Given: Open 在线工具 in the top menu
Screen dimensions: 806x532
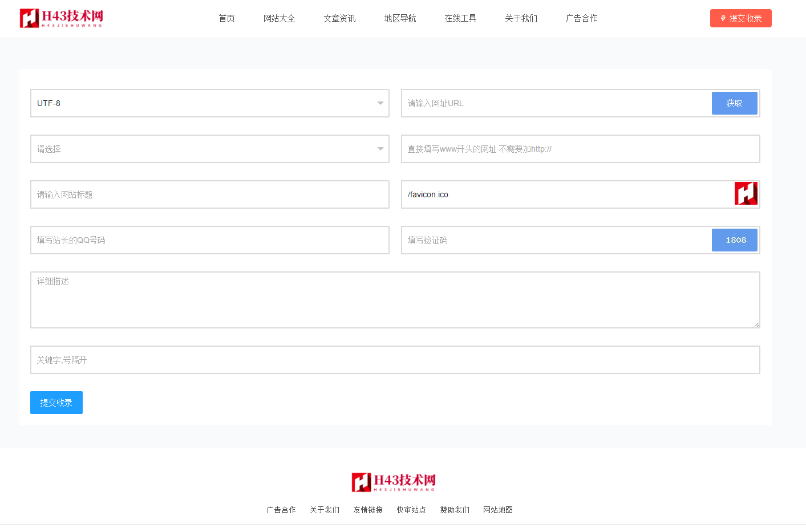Looking at the screenshot, I should point(460,18).
